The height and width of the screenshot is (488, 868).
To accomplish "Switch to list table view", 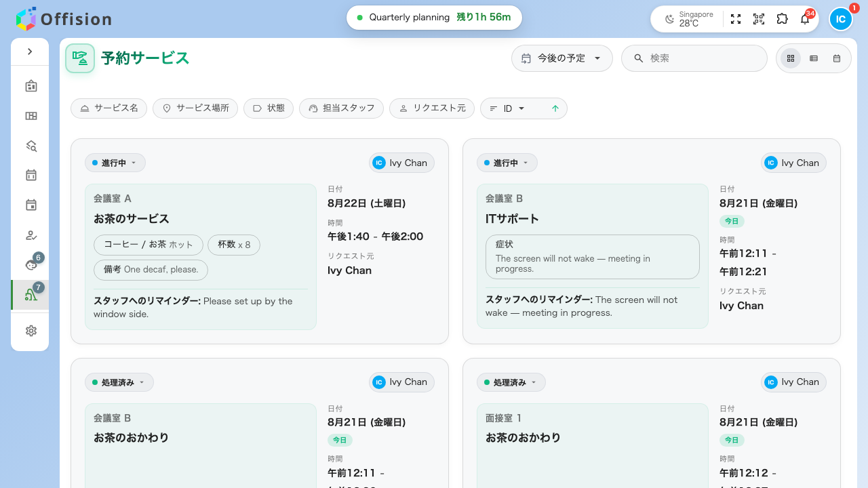I will click(814, 58).
